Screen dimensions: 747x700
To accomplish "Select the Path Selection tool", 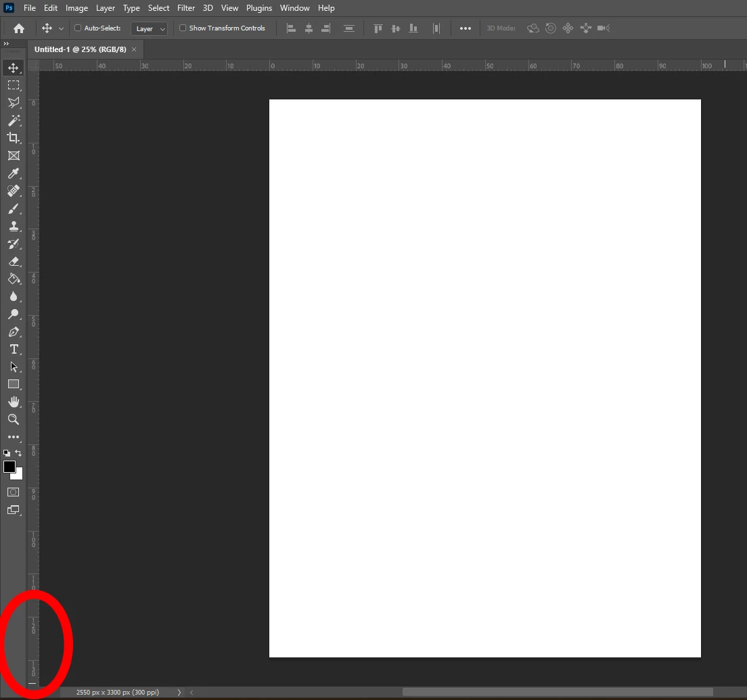I will pos(14,367).
